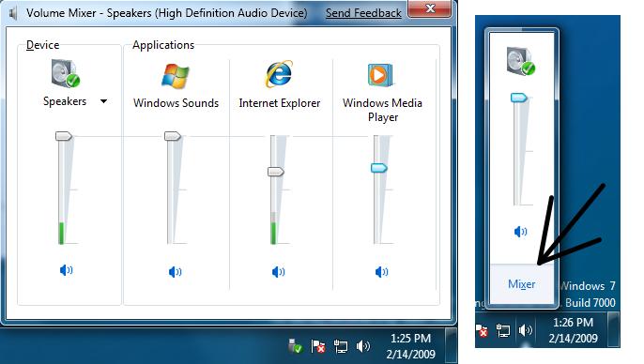The width and height of the screenshot is (644, 364).
Task: Click the Internet Explorer application icon
Action: [x=279, y=74]
